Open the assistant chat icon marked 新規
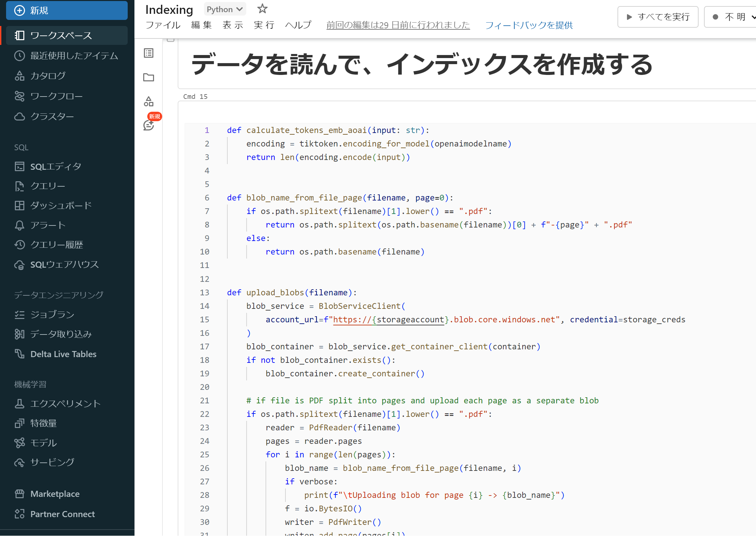 tap(149, 125)
